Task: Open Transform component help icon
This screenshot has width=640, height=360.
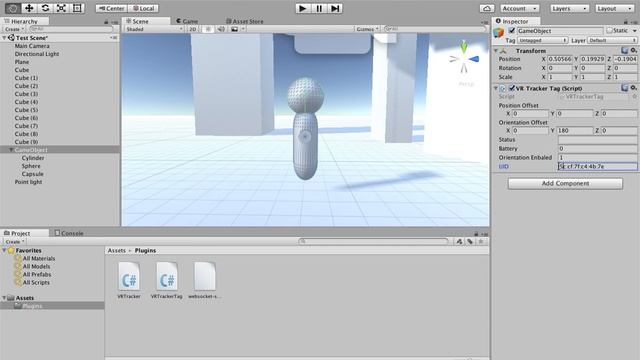Action: 624,51
